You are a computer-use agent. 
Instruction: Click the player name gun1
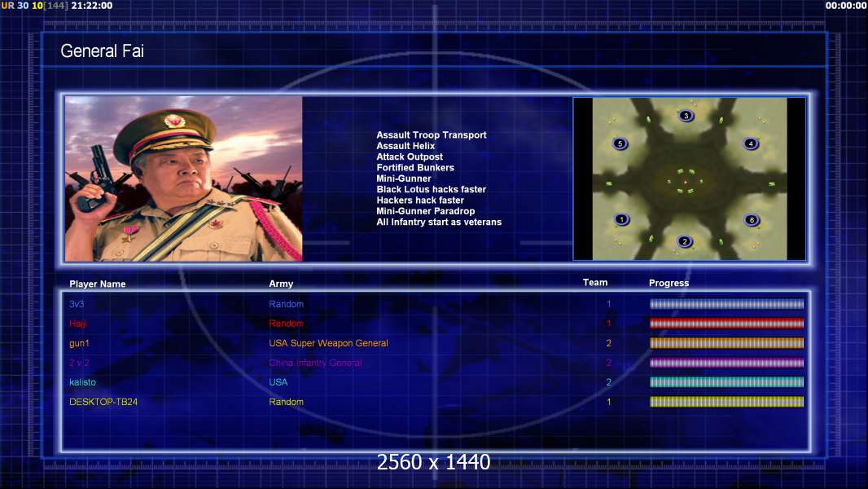click(79, 343)
